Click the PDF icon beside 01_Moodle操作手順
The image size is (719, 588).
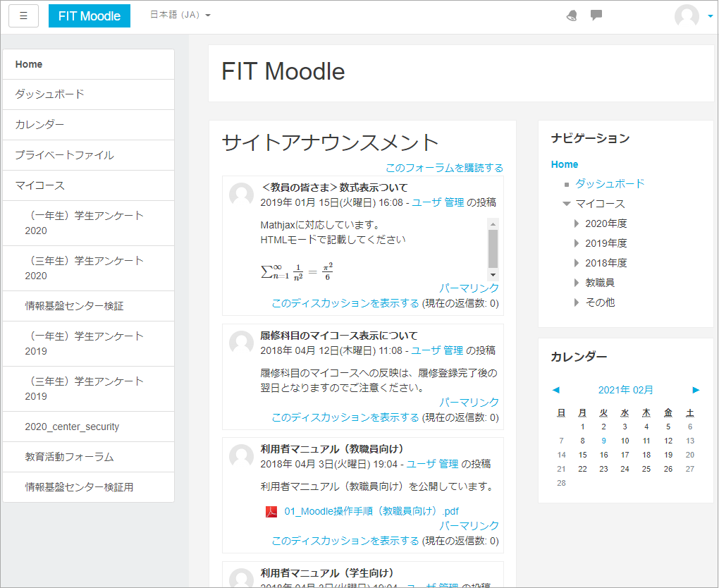point(271,511)
